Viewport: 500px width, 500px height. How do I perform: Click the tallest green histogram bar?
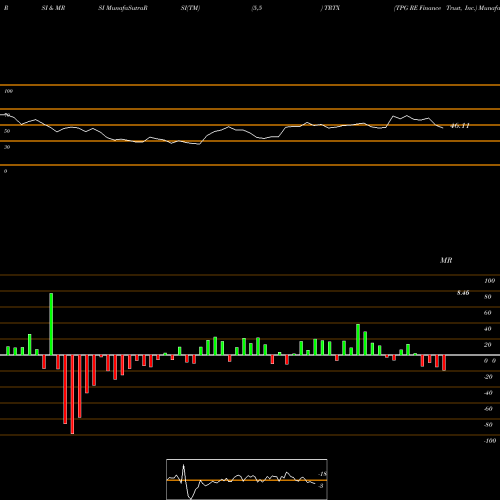(x=51, y=324)
